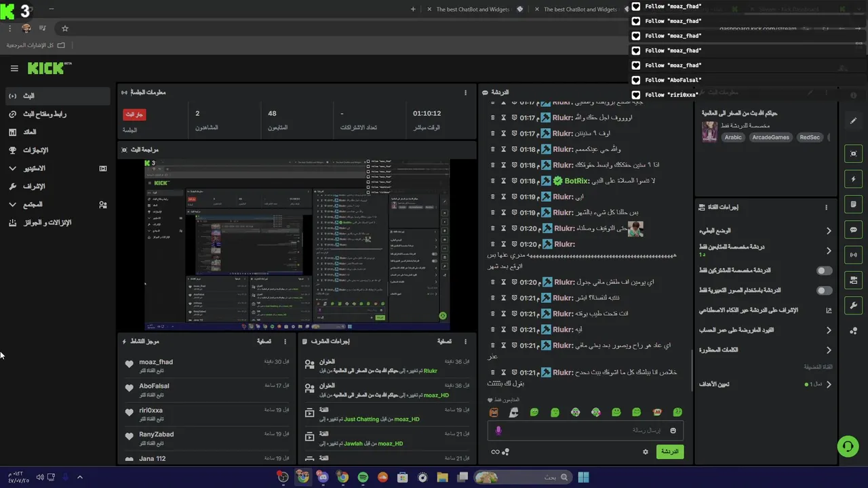The height and width of the screenshot is (488, 868).
Task: Click in the إرسال رسالة message field
Action: 585,430
